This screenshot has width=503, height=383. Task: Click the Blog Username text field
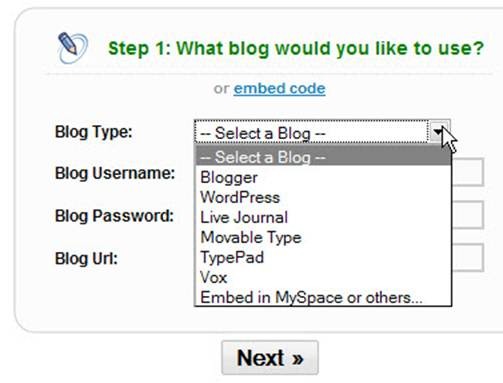click(468, 172)
